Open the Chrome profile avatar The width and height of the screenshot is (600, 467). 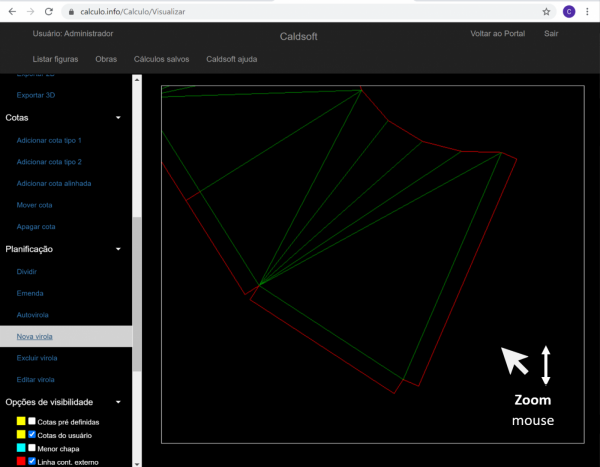568,11
